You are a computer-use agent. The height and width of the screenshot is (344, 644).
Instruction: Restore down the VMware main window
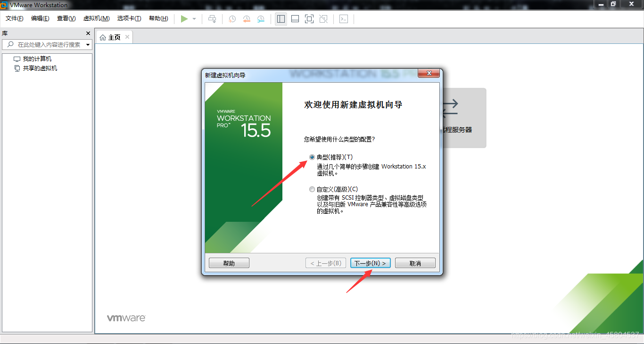tap(613, 4)
